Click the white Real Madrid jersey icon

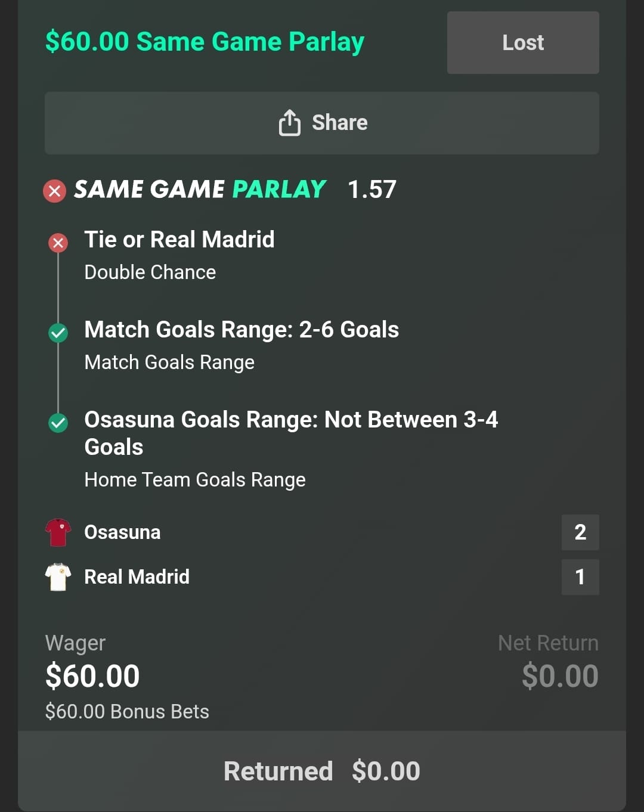tap(58, 577)
